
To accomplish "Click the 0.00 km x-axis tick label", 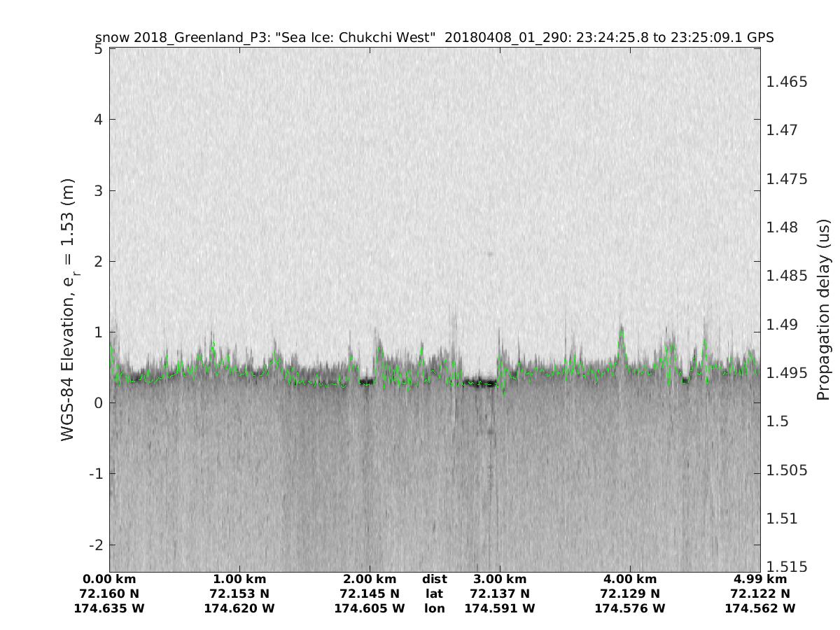I will pos(109,579).
